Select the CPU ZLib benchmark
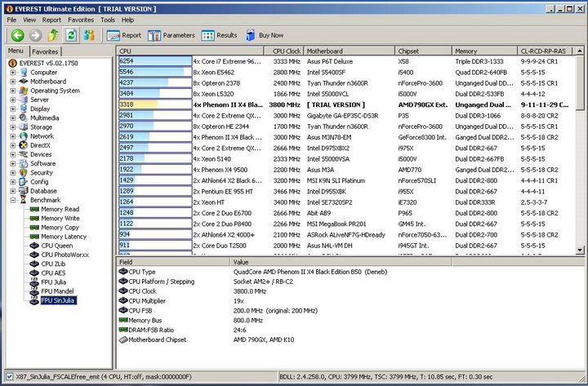This screenshot has height=386, width=588. point(53,264)
